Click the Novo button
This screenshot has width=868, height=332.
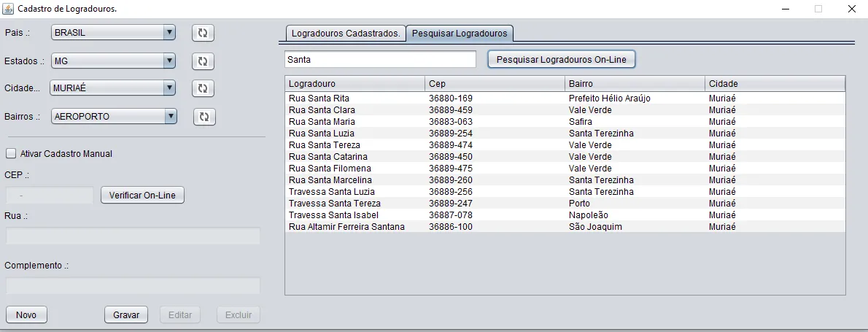coord(26,314)
